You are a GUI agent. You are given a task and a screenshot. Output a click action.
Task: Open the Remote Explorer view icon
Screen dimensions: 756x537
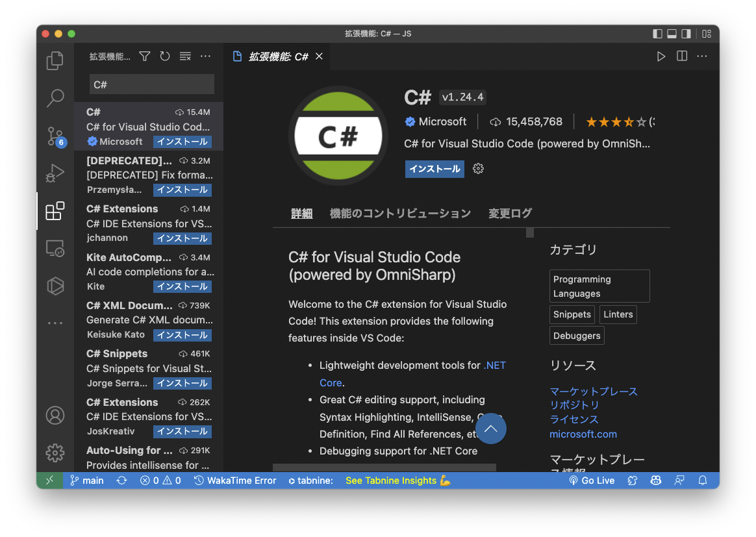[x=55, y=249]
